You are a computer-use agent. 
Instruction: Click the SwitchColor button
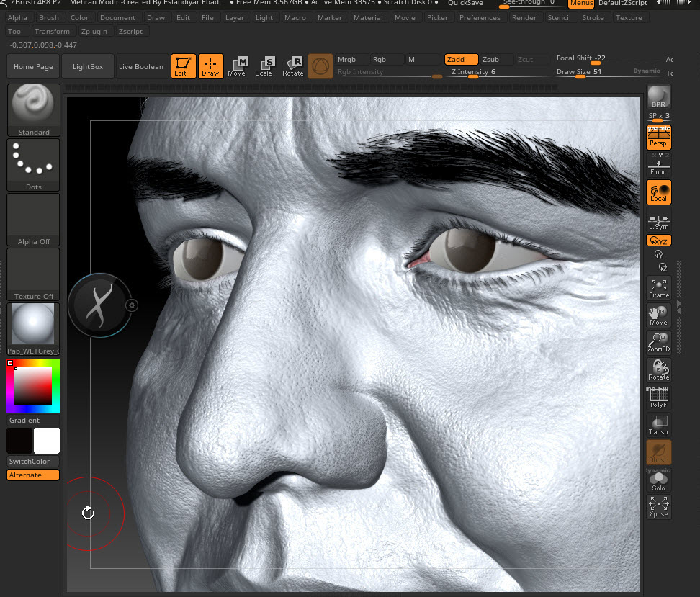(x=33, y=462)
